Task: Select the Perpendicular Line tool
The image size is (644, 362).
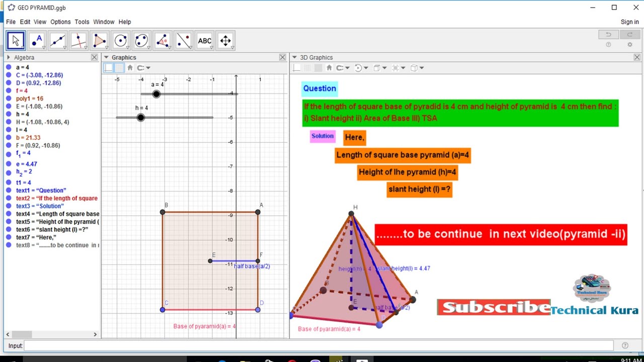Action: click(x=78, y=41)
